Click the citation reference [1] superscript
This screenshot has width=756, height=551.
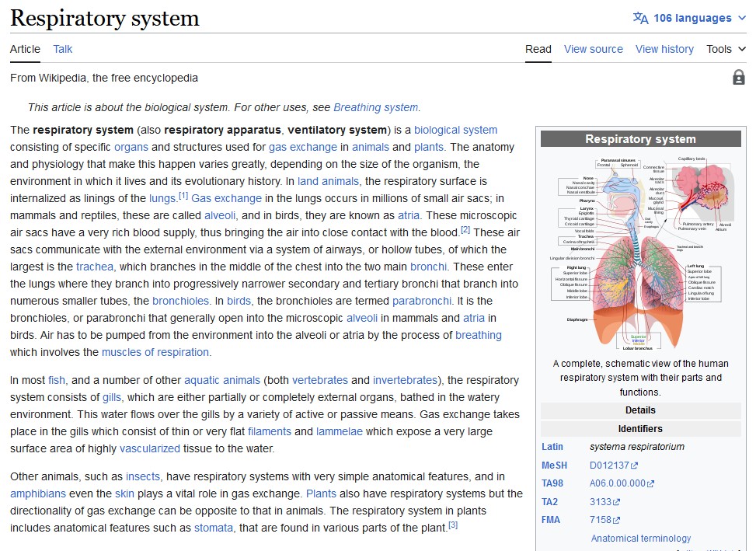[x=183, y=196]
